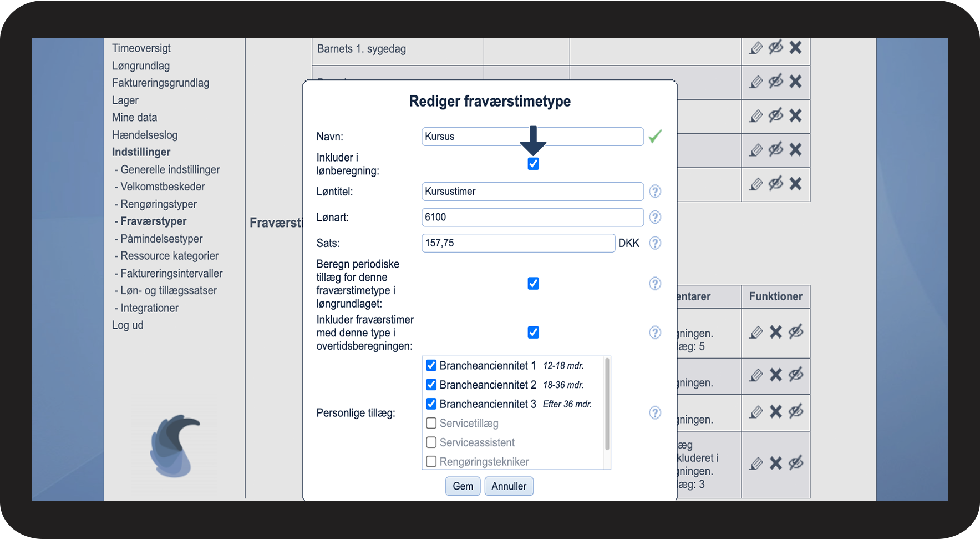Delete the Barnets 1. sygedag row with X icon
The height and width of the screenshot is (539, 980).
pos(795,48)
